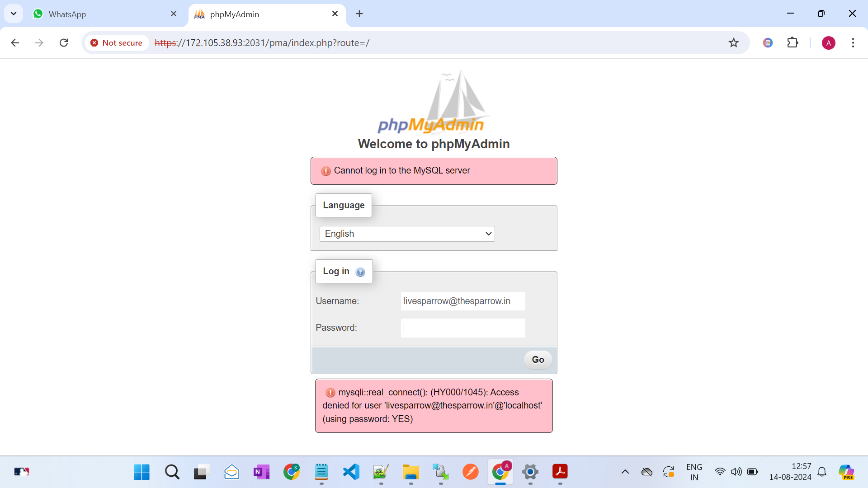The width and height of the screenshot is (868, 488).
Task: Click into the Password field
Action: coord(463,328)
